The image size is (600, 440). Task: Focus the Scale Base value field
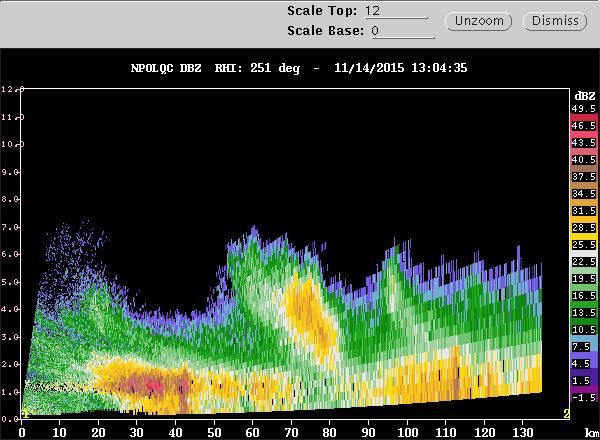395,31
